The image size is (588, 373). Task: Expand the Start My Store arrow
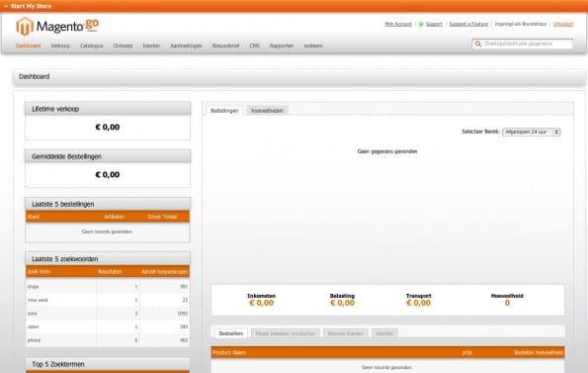point(5,6)
